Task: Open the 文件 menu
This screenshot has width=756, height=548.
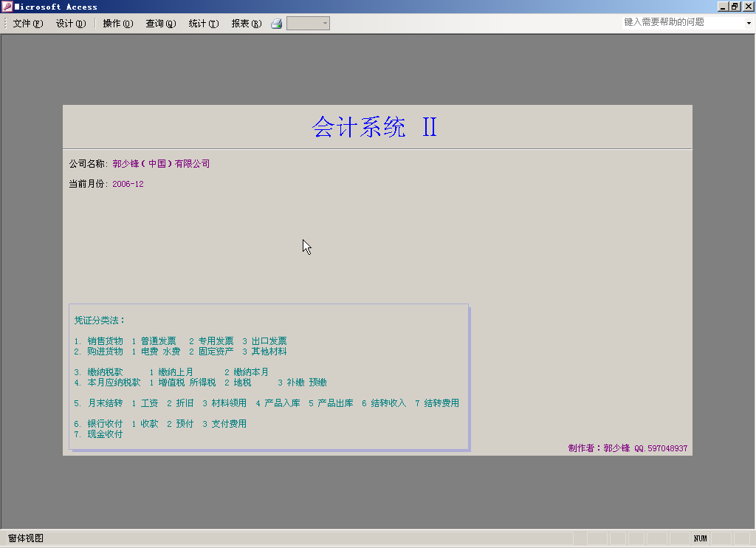Action: pyautogui.click(x=28, y=24)
